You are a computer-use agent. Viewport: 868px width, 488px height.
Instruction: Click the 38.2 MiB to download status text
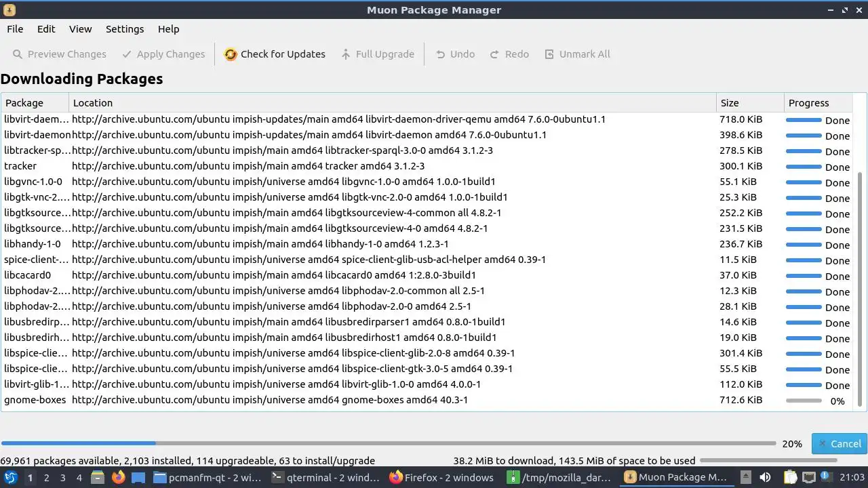[x=574, y=460]
